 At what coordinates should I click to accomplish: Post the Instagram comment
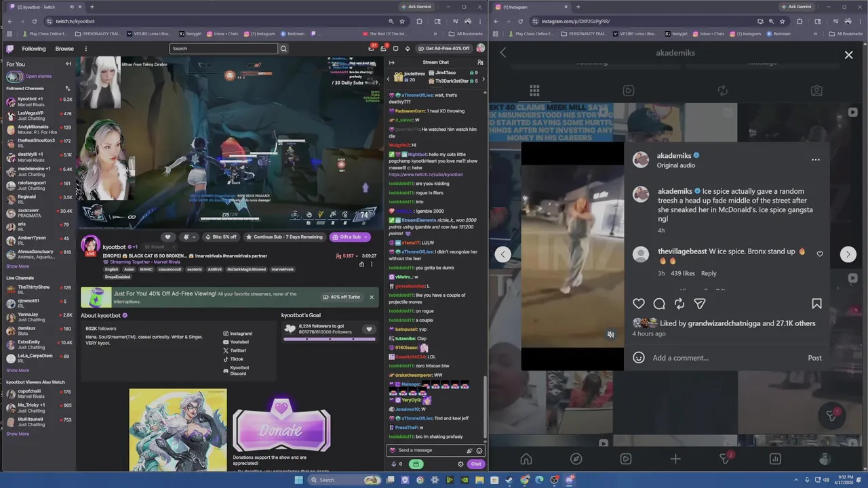click(814, 358)
